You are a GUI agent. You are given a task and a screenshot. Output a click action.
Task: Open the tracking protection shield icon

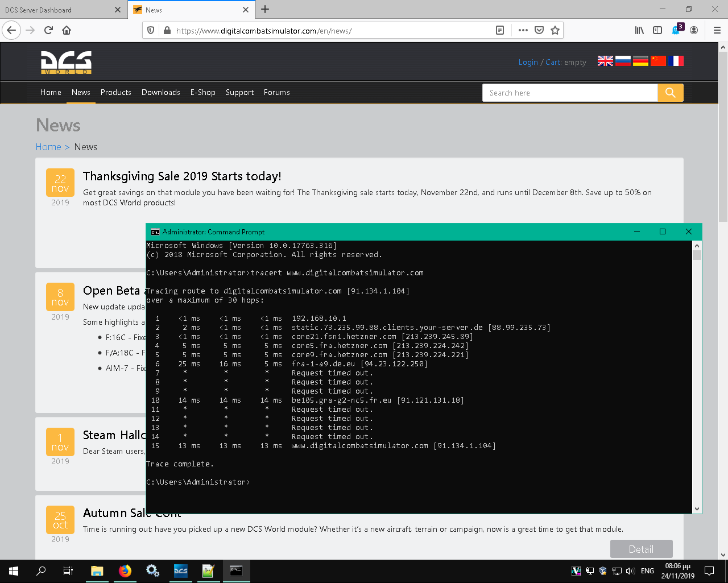(x=151, y=30)
